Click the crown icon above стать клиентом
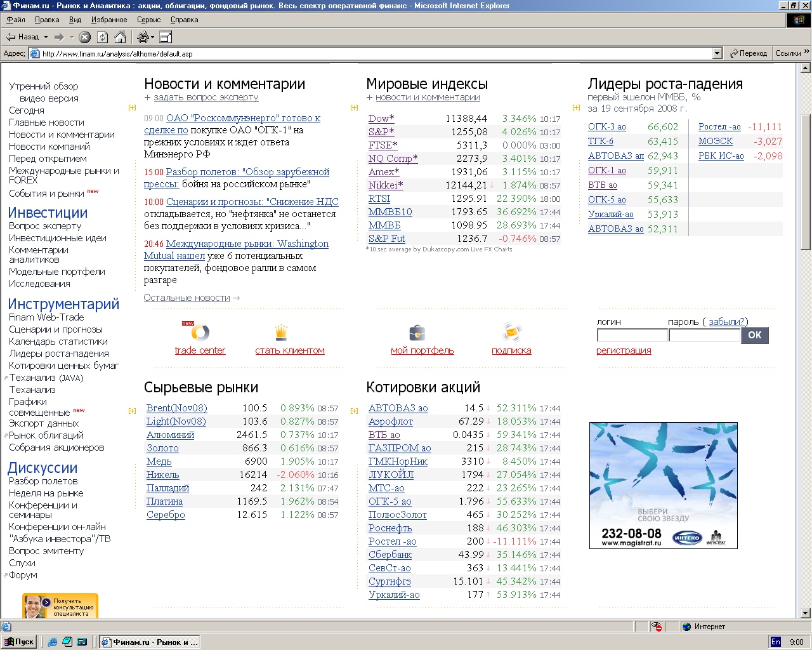This screenshot has height=650, width=812. [x=281, y=332]
